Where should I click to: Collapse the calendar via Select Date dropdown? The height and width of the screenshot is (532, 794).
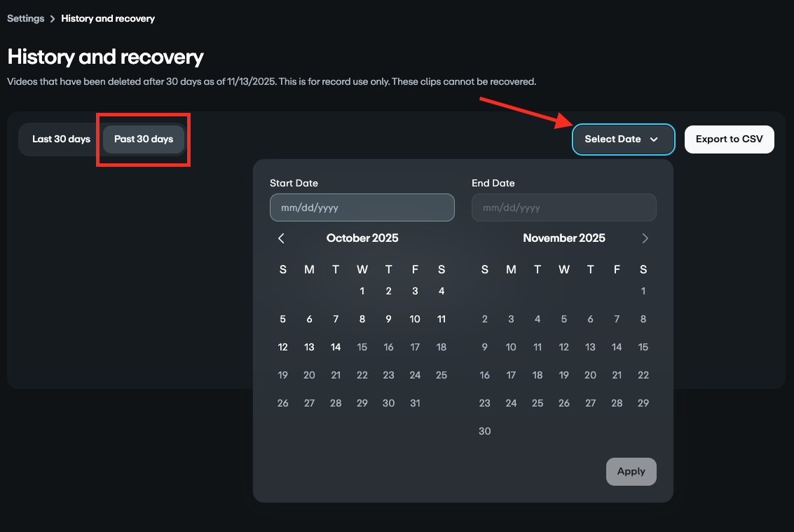point(622,139)
